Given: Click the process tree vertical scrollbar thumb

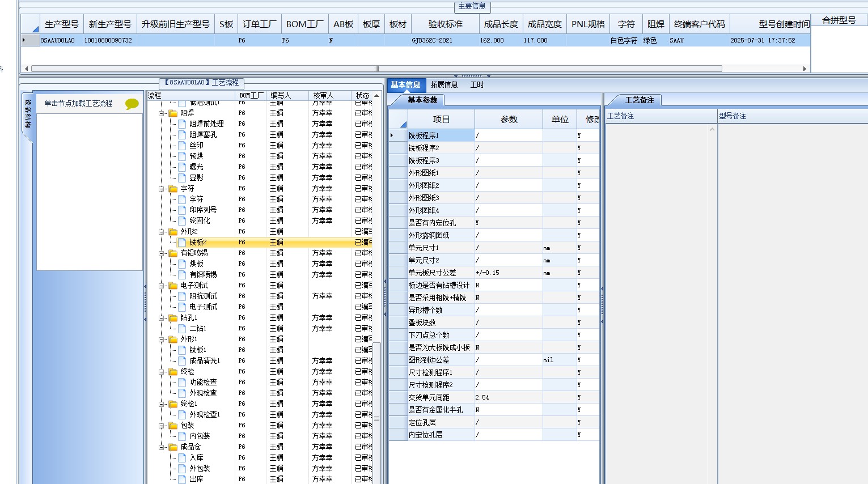Looking at the screenshot, I should pyautogui.click(x=376, y=419).
